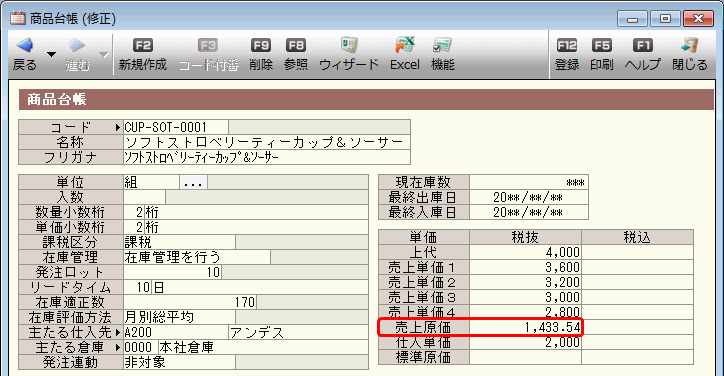The width and height of the screenshot is (724, 376).
Task: Edit 仕入単価 value 2,000
Action: pyautogui.click(x=525, y=342)
